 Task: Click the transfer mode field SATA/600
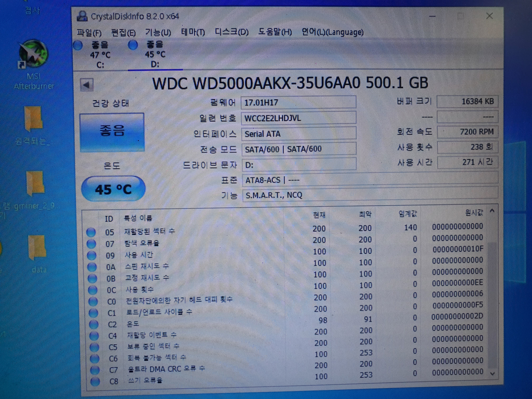click(299, 149)
